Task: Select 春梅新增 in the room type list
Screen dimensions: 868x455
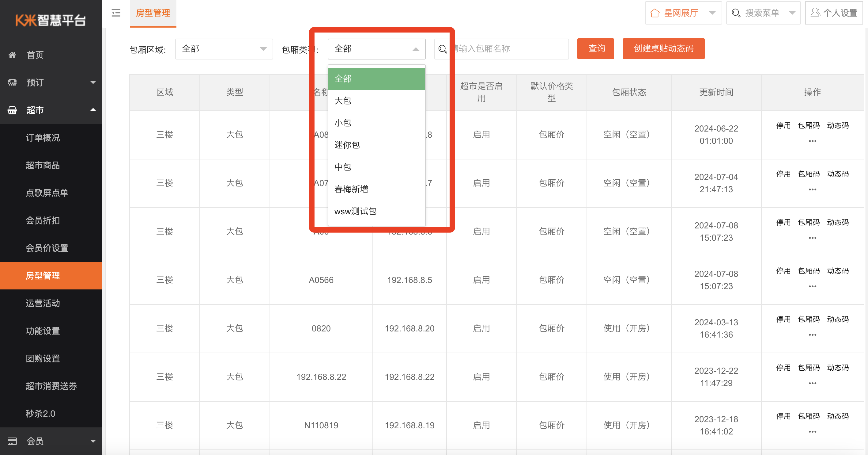Action: [376, 189]
